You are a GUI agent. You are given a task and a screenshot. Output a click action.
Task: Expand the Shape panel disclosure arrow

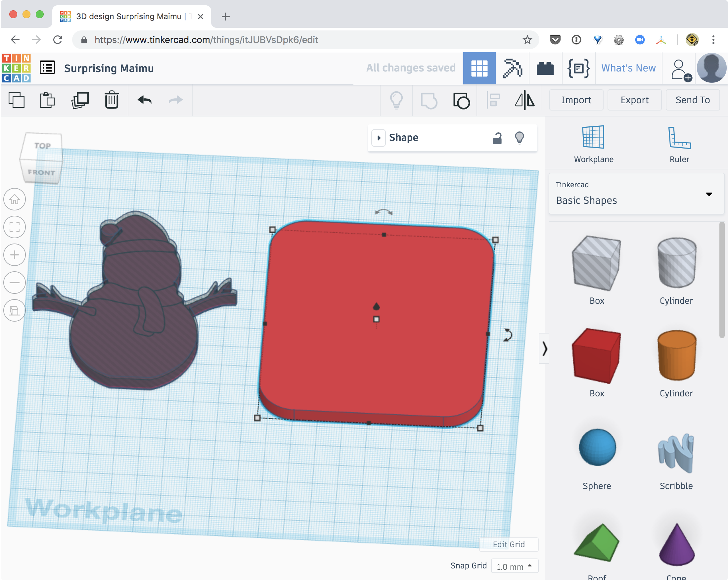[x=379, y=137]
